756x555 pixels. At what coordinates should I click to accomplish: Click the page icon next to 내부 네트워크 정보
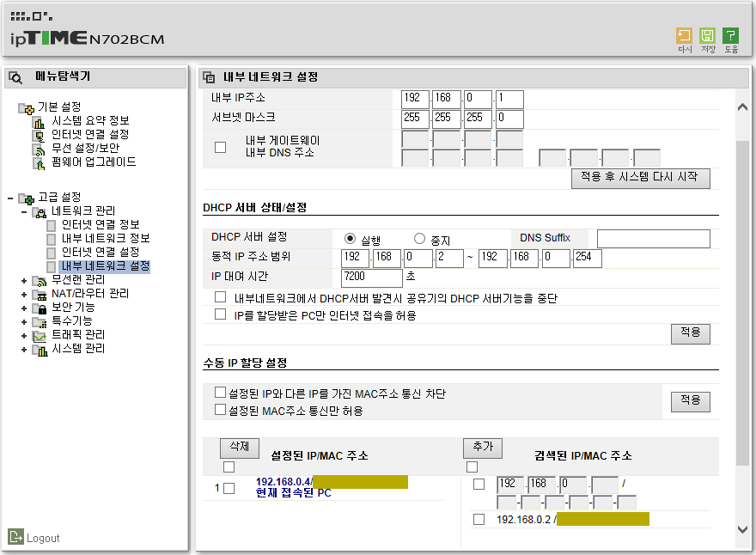tap(51, 239)
